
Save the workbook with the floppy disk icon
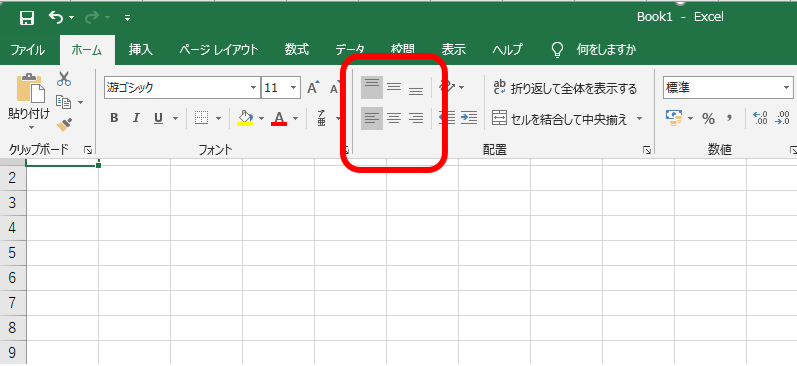26,18
